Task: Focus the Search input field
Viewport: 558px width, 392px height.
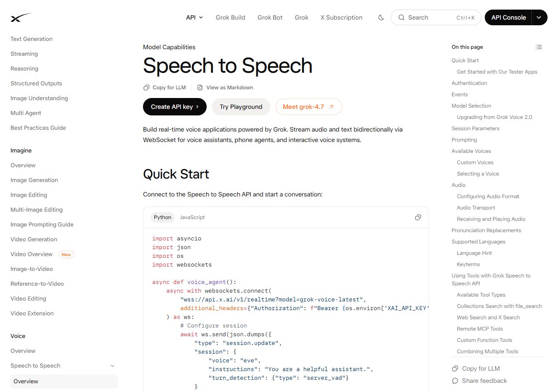Action: click(x=436, y=17)
